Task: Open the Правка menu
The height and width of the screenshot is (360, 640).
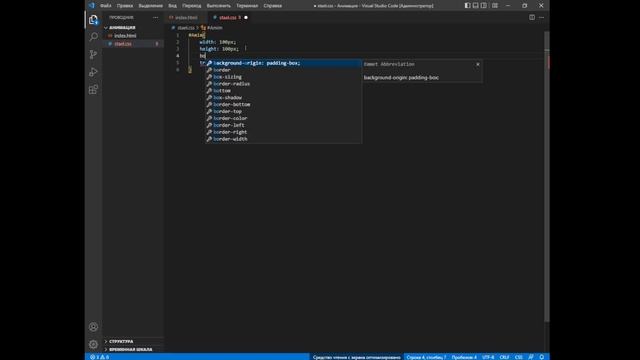Action: pyautogui.click(x=124, y=6)
